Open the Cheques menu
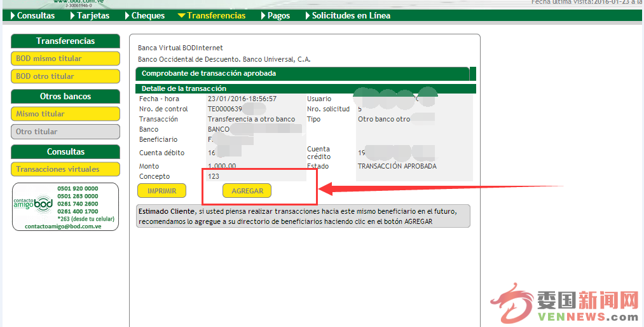644x327 pixels. click(x=148, y=16)
